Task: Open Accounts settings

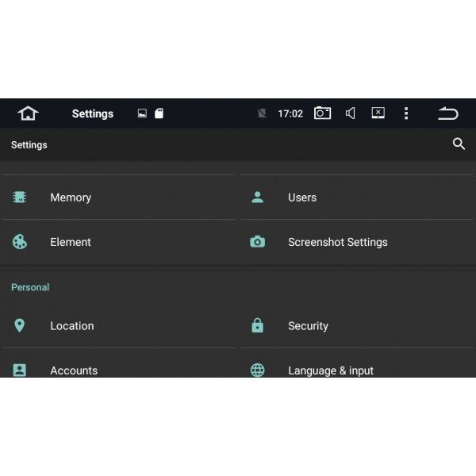Action: tap(74, 370)
